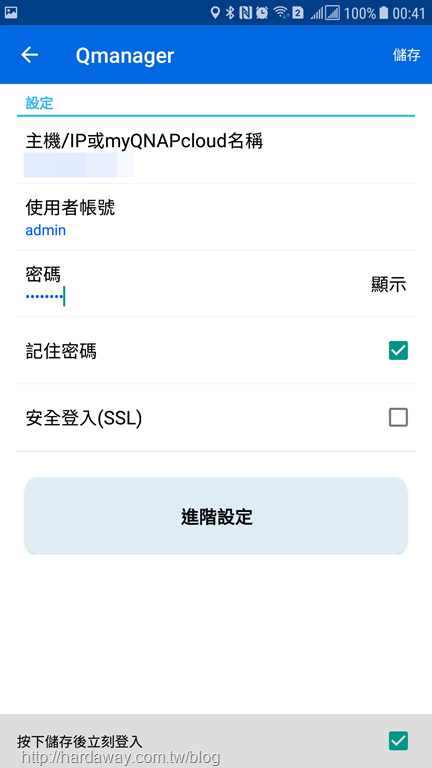
Task: Tap the image notification icon
Action: pos(11,12)
